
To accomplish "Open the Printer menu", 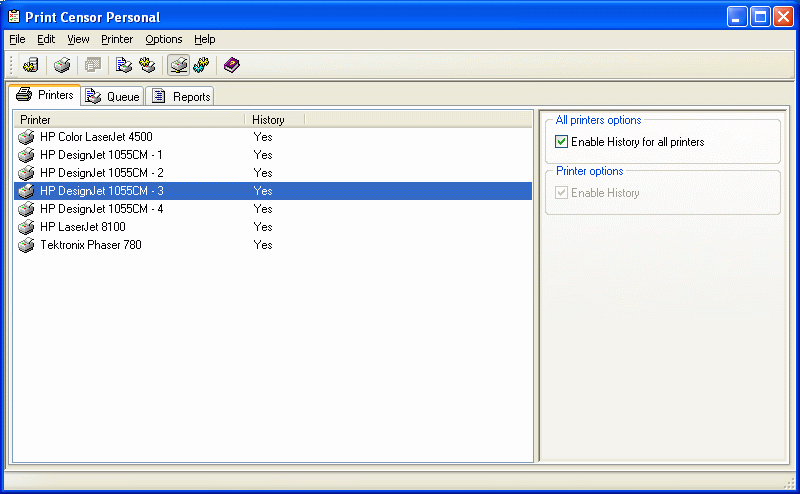I will [117, 39].
